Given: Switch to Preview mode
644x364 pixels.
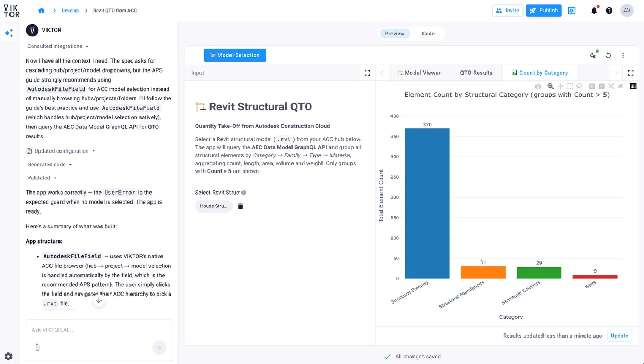Looking at the screenshot, I should (395, 34).
